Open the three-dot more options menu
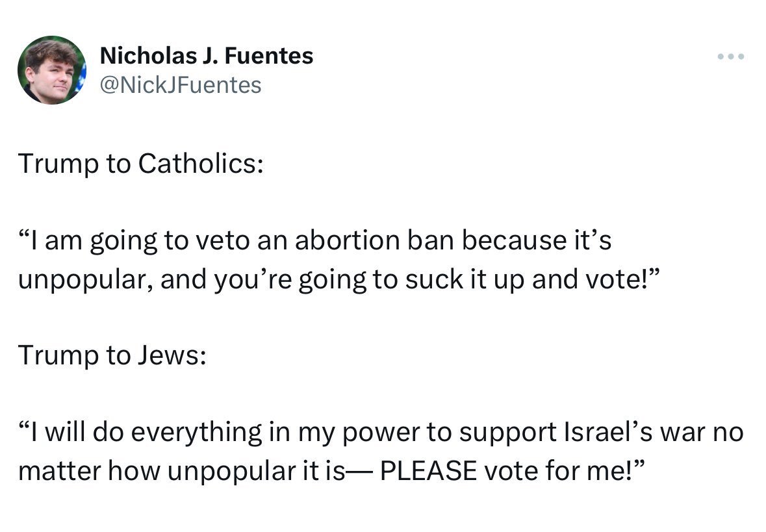 click(x=731, y=57)
